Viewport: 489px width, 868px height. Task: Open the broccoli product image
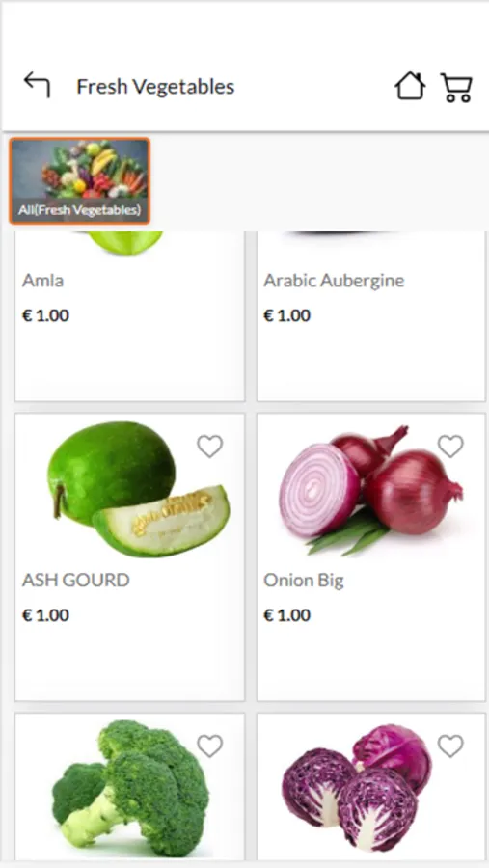click(130, 789)
